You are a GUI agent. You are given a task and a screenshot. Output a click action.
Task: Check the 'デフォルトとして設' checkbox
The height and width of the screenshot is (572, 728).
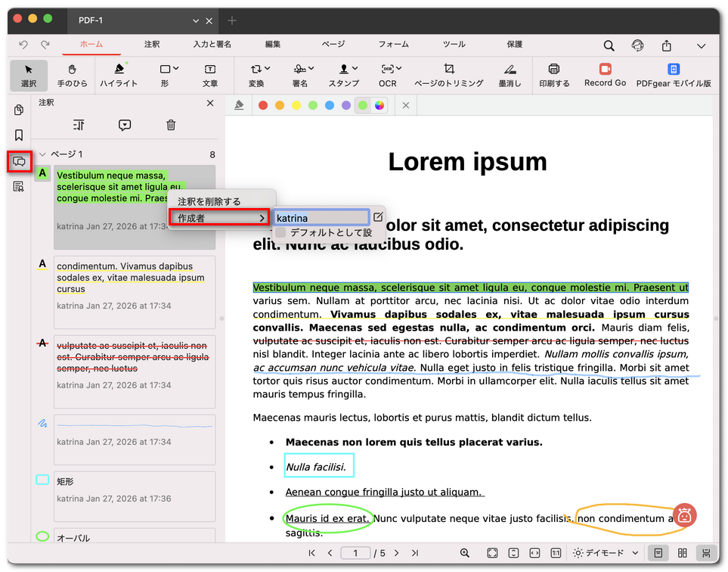(x=280, y=233)
